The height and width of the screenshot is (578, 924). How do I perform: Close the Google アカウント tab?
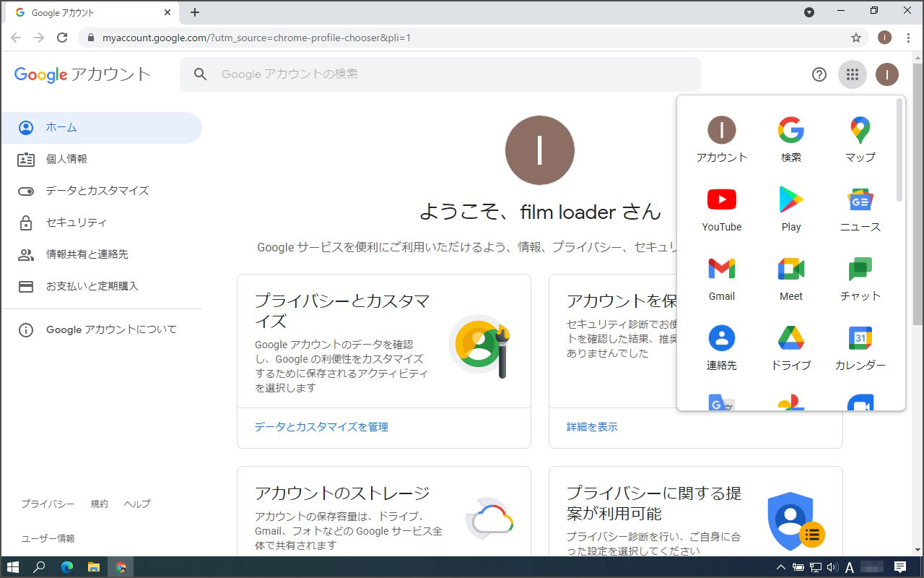click(167, 12)
